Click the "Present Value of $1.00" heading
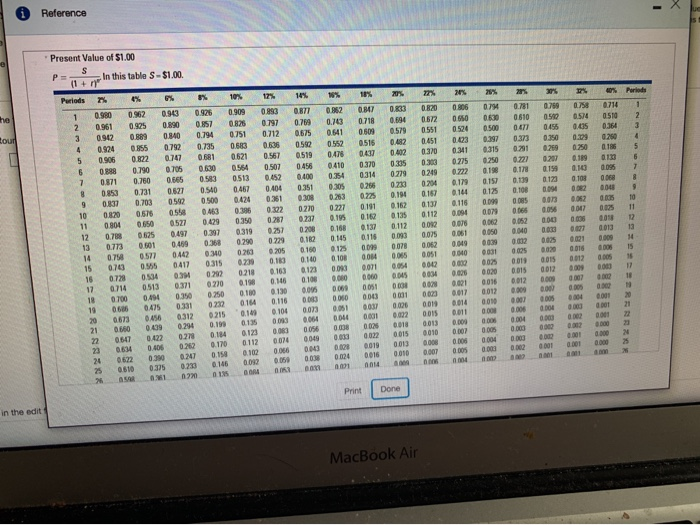Screen dimensions: 700x525 tap(92, 58)
